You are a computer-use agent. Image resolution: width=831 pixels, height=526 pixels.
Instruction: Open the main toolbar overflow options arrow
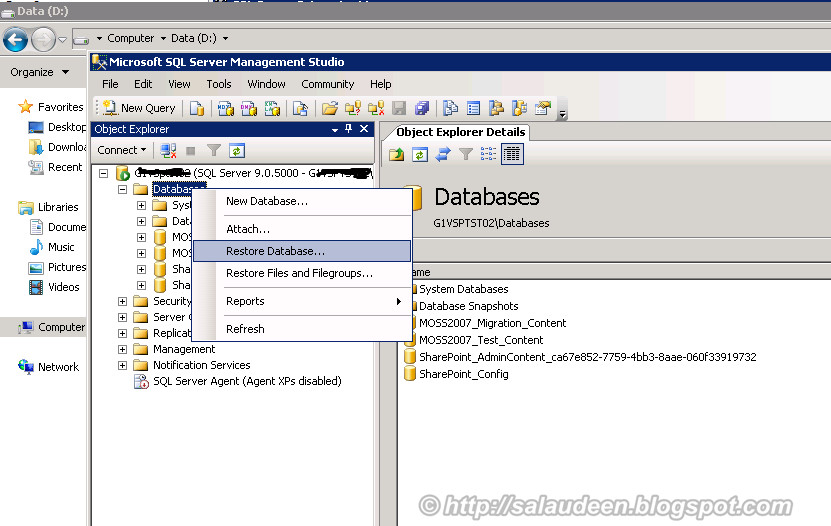pos(562,113)
